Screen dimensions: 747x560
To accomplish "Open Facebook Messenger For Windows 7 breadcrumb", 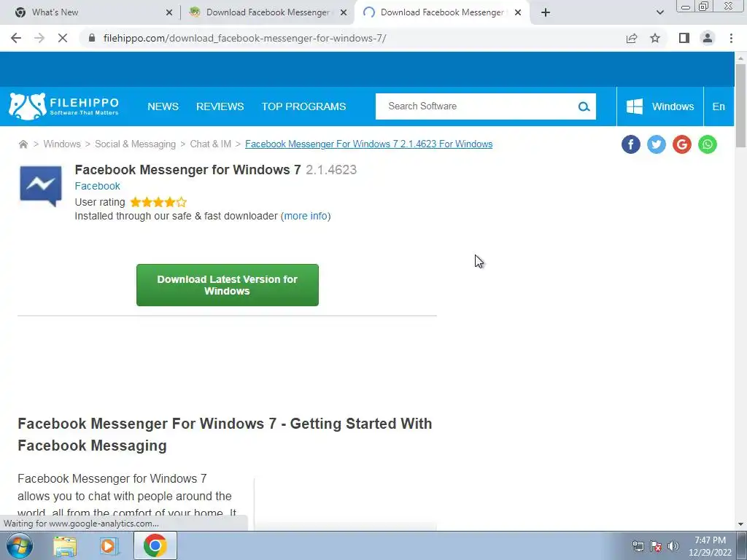I will point(368,144).
